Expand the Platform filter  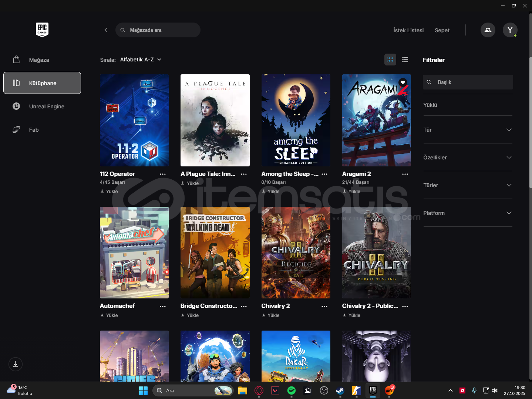468,213
